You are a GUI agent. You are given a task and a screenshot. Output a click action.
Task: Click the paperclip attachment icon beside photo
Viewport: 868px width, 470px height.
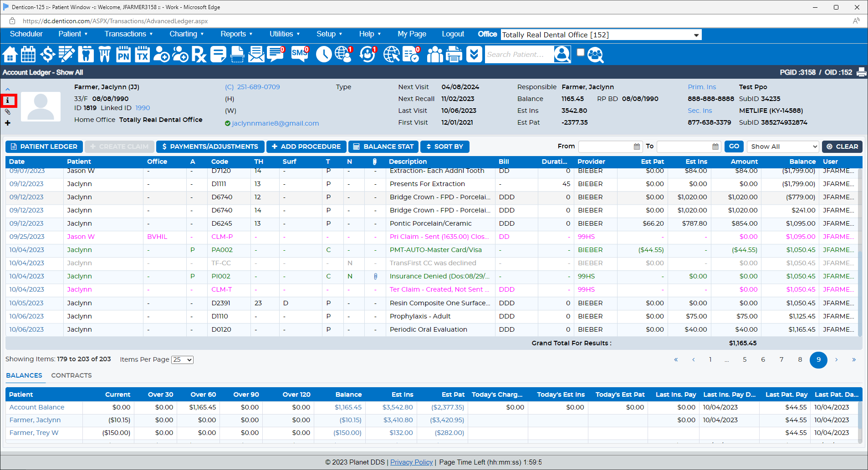click(8, 112)
